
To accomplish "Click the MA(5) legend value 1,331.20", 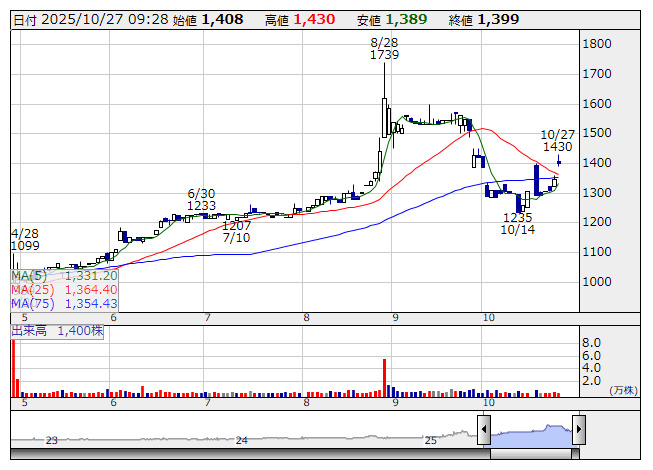I will [91, 276].
